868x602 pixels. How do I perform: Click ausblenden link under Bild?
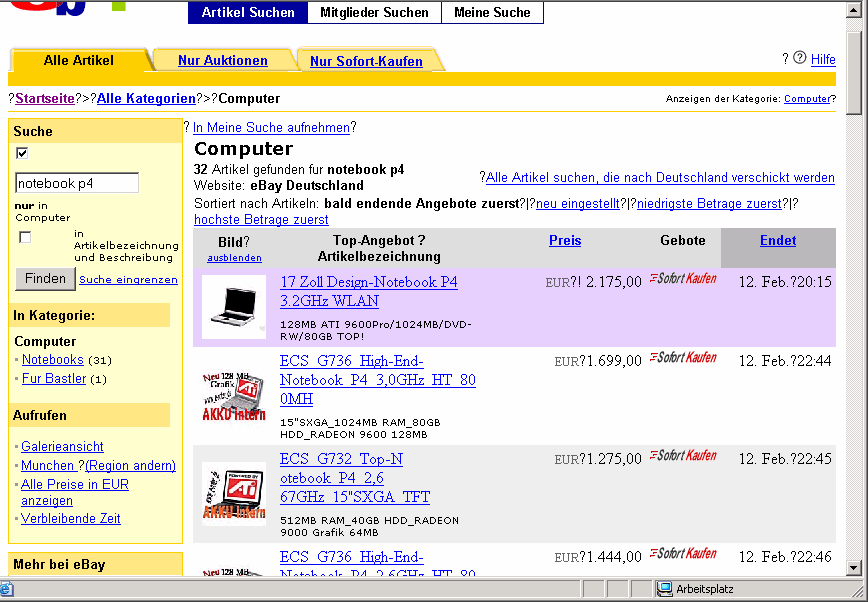234,258
